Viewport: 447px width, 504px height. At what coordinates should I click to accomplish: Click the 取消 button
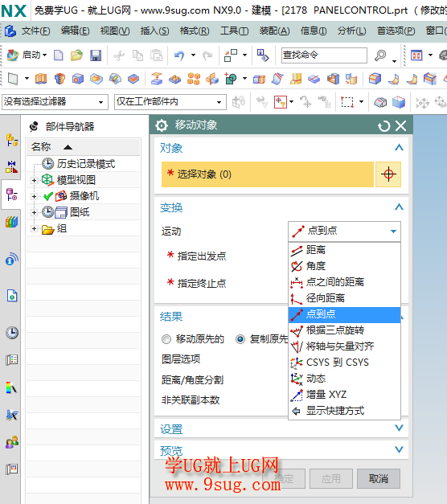379,479
